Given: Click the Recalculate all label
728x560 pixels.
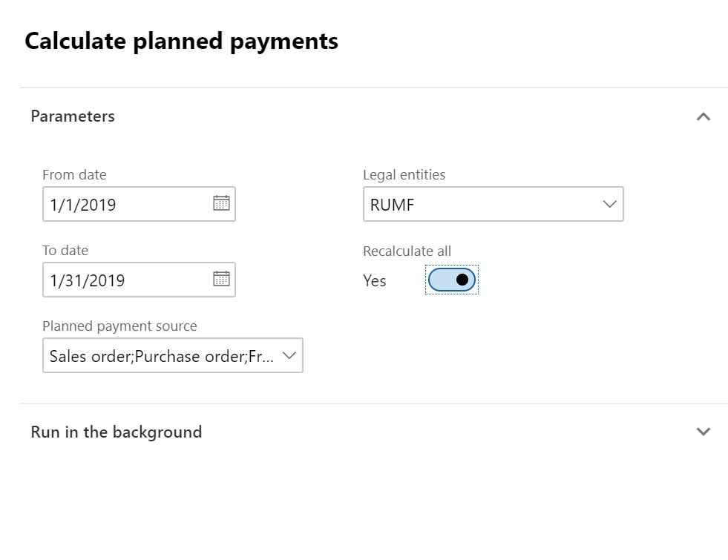Looking at the screenshot, I should click(407, 251).
